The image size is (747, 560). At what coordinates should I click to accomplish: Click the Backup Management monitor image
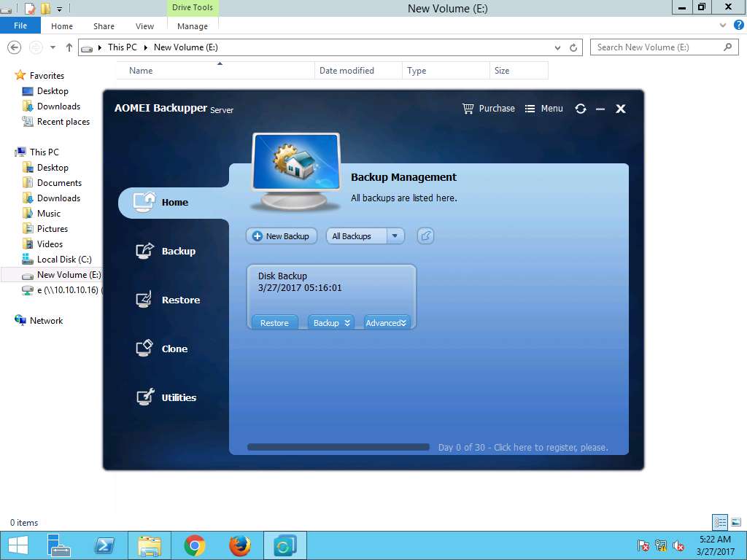[296, 171]
